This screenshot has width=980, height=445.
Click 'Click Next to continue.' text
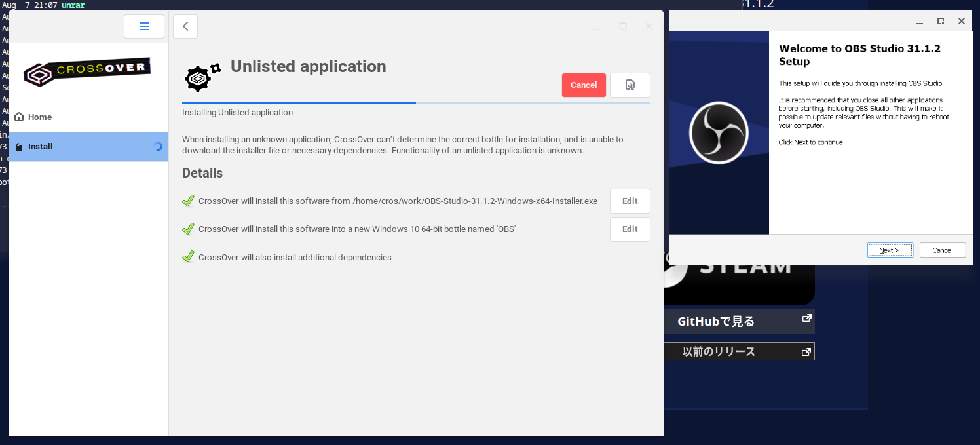point(812,142)
